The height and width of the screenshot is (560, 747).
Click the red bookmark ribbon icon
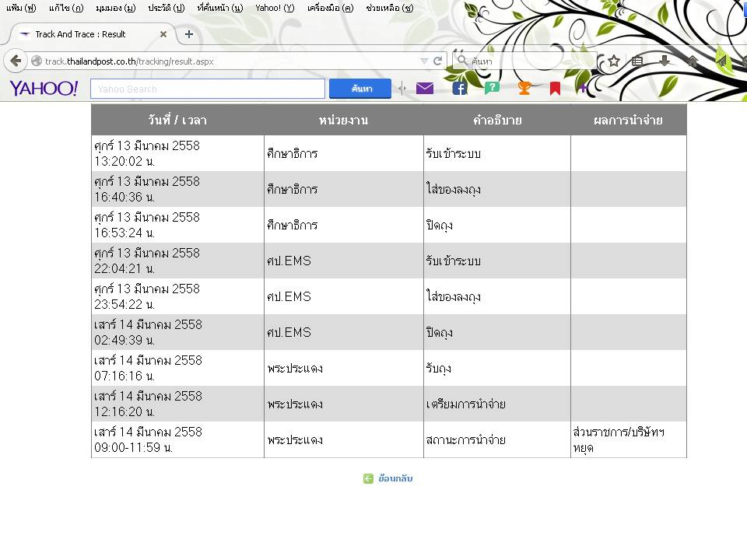(x=555, y=89)
